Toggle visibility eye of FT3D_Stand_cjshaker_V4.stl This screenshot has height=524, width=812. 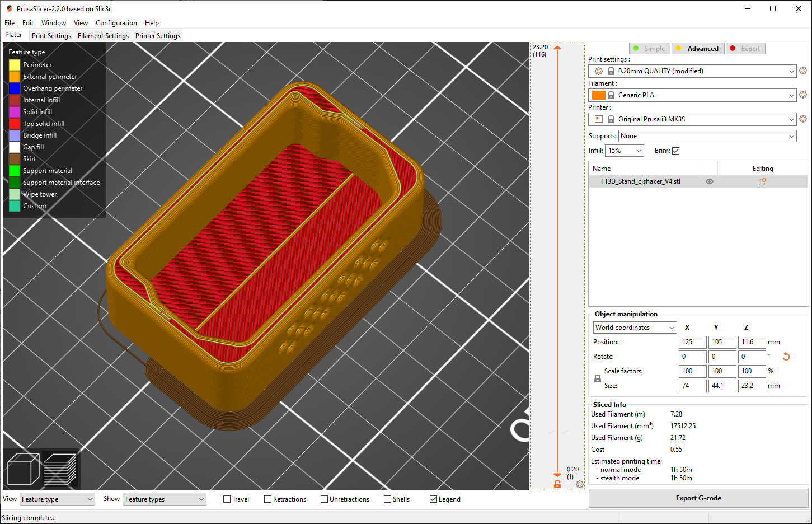coord(710,181)
